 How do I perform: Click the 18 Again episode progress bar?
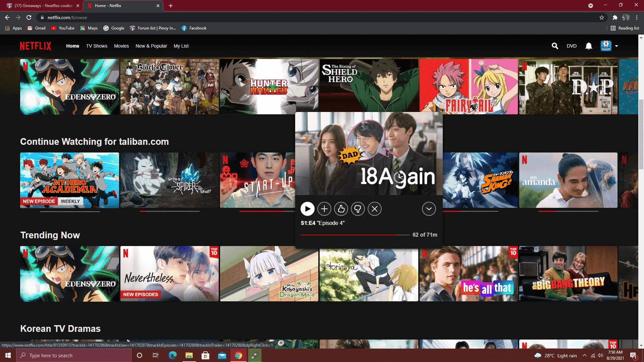pos(355,235)
